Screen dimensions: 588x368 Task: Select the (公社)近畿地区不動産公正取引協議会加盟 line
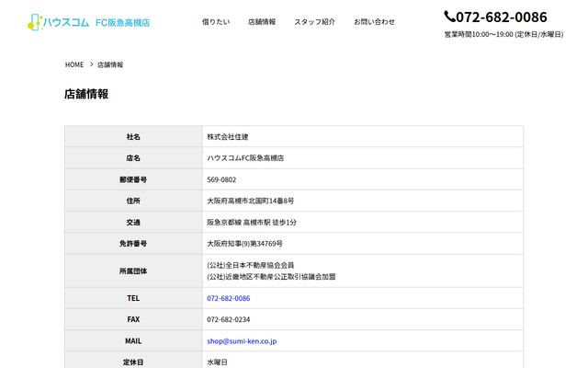coord(271,277)
